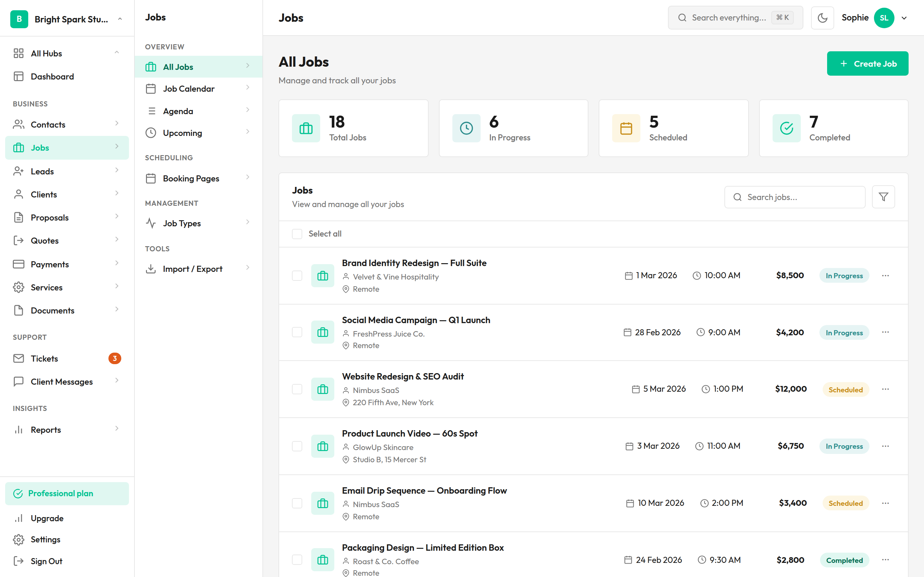
Task: Open the Booking Pages menu item
Action: pyautogui.click(x=191, y=178)
